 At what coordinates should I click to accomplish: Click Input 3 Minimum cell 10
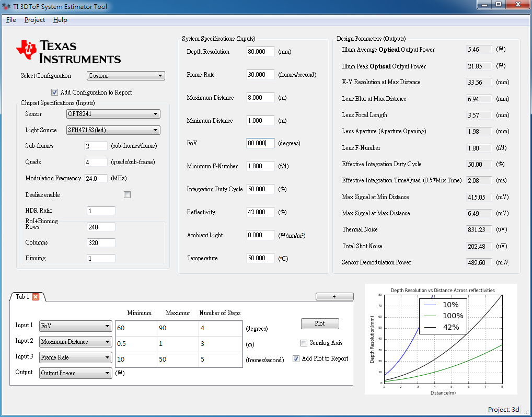point(136,360)
